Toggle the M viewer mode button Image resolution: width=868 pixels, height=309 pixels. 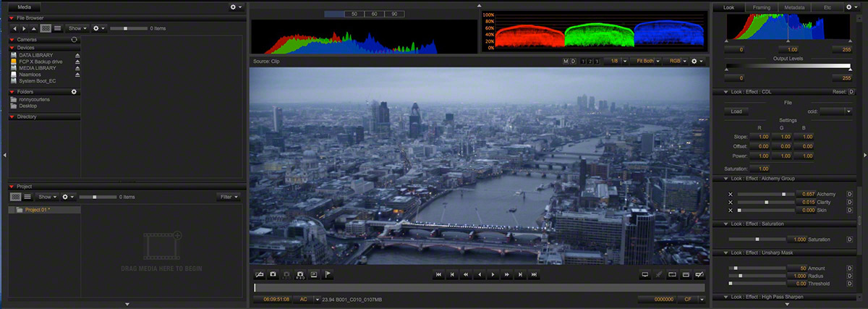coord(566,62)
